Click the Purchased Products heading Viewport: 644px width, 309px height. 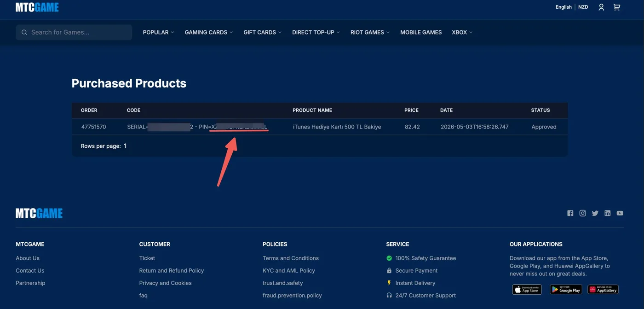[x=129, y=83]
